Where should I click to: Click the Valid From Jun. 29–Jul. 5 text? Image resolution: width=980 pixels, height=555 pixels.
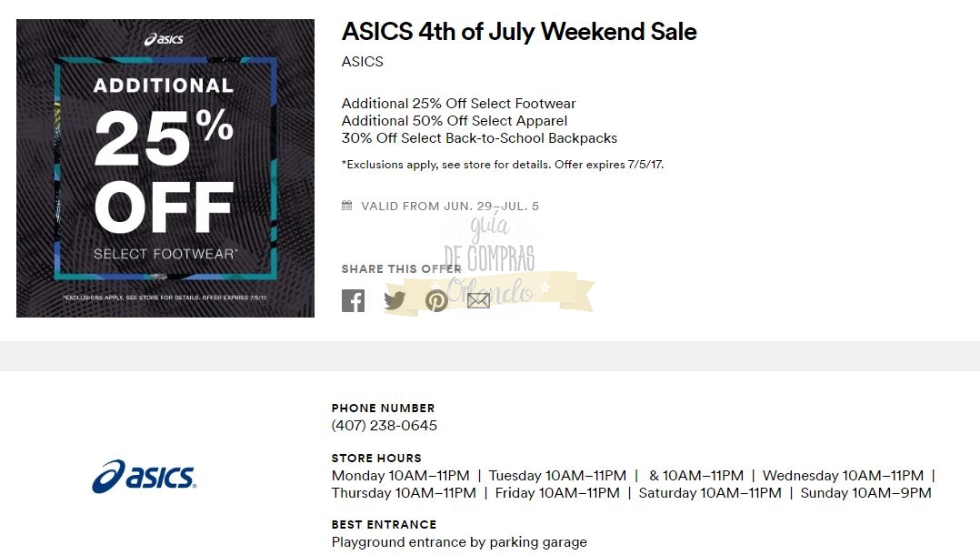(450, 207)
